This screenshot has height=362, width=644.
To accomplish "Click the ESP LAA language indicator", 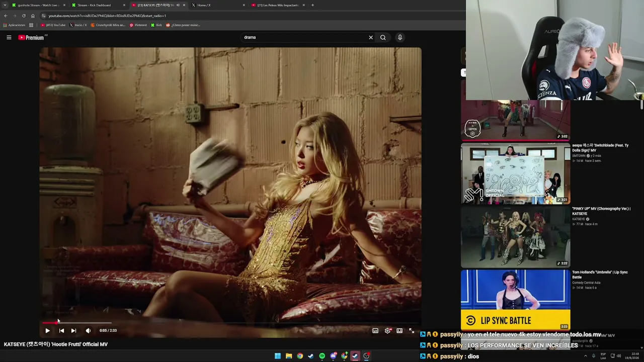I will [603, 356].
